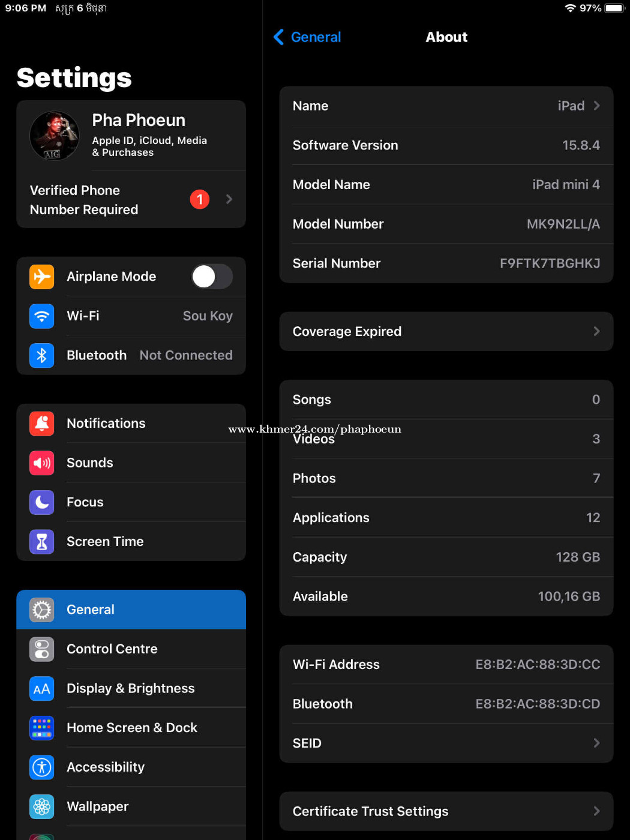Tap the Sounds speaker icon
The image size is (630, 840).
tap(42, 463)
